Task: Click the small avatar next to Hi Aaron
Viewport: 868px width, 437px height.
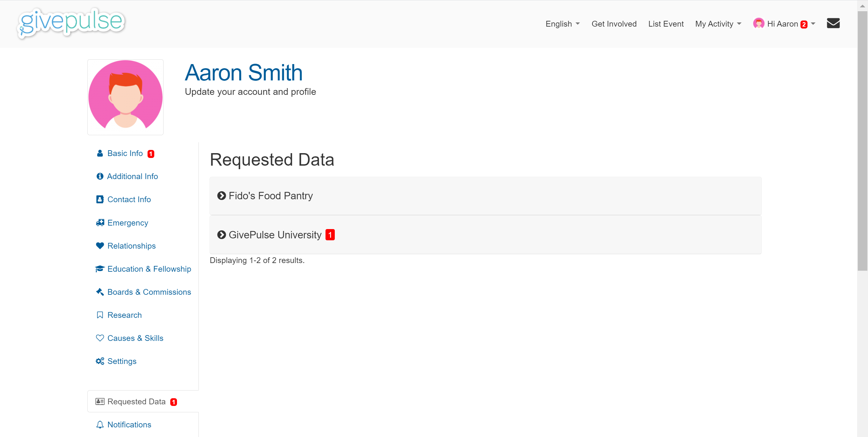Action: coord(759,23)
